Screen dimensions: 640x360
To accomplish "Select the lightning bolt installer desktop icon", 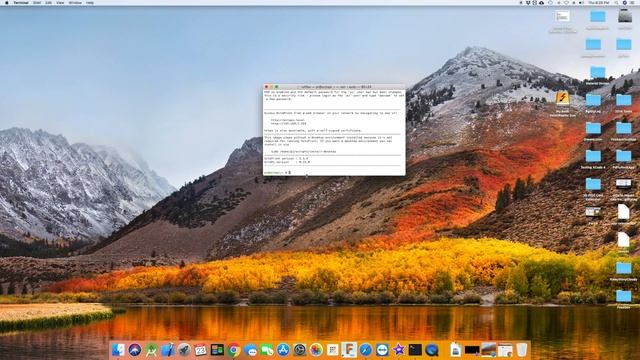I will (562, 98).
